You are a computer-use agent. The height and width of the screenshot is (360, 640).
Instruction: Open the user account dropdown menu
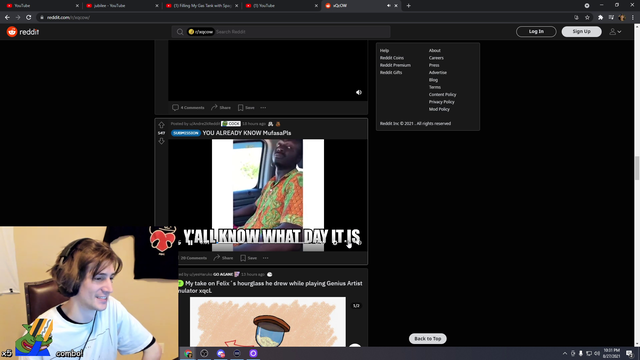(616, 31)
